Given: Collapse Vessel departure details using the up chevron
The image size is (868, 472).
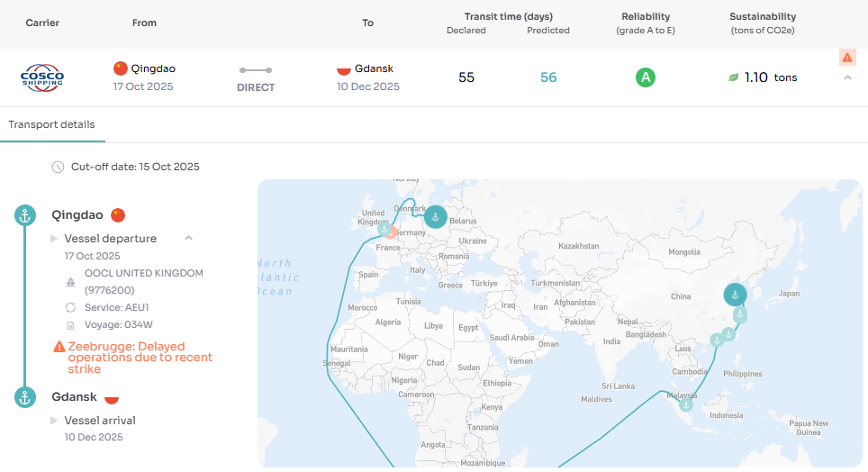Looking at the screenshot, I should (x=188, y=239).
